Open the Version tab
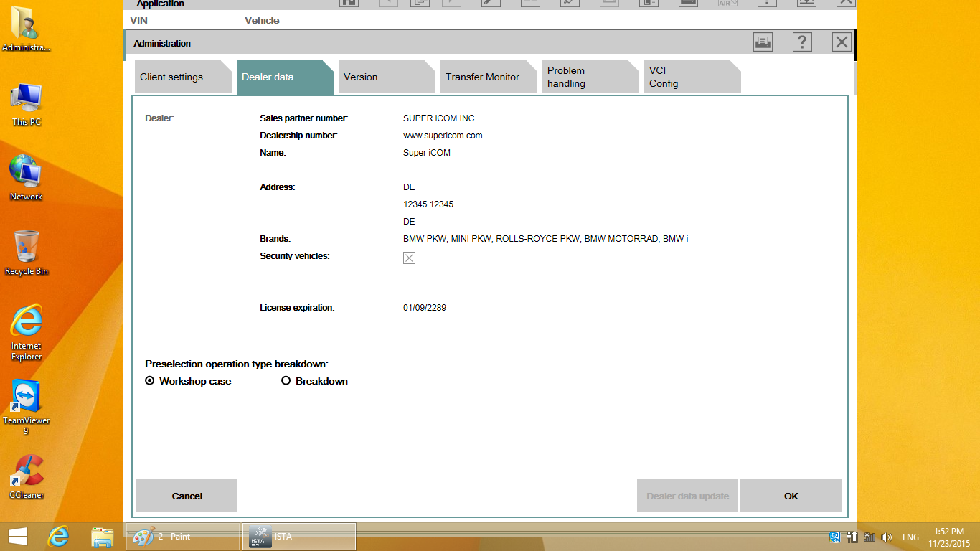This screenshot has height=551, width=980. (x=387, y=77)
